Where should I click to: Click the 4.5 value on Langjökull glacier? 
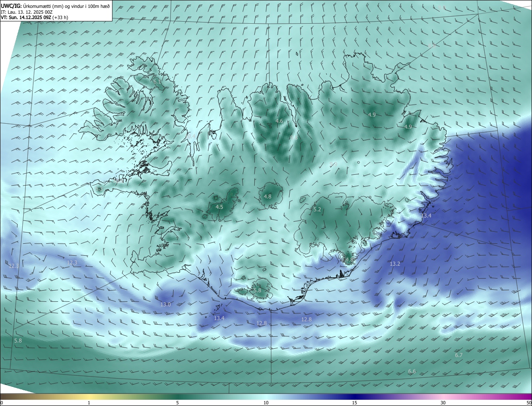click(x=219, y=207)
